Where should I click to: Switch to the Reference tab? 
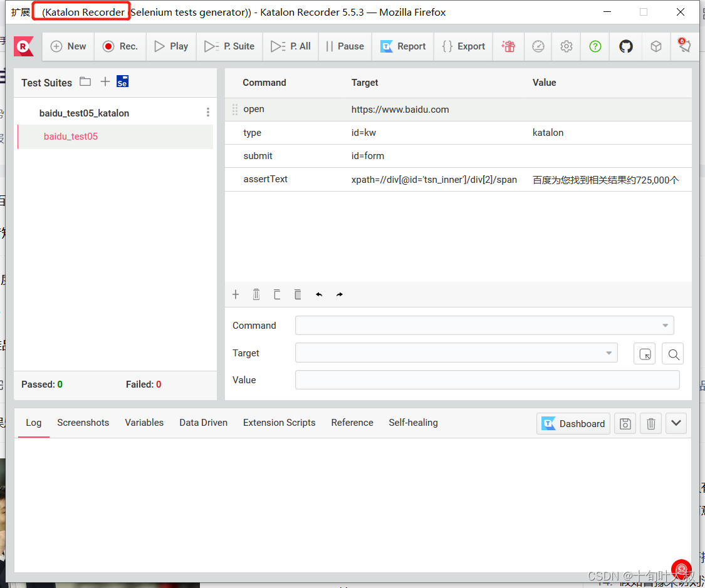(x=352, y=423)
